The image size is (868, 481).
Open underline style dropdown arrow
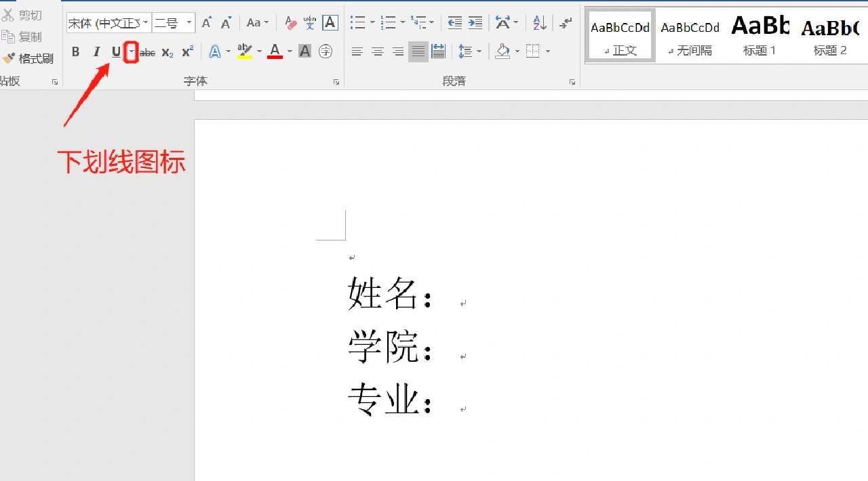click(x=132, y=51)
